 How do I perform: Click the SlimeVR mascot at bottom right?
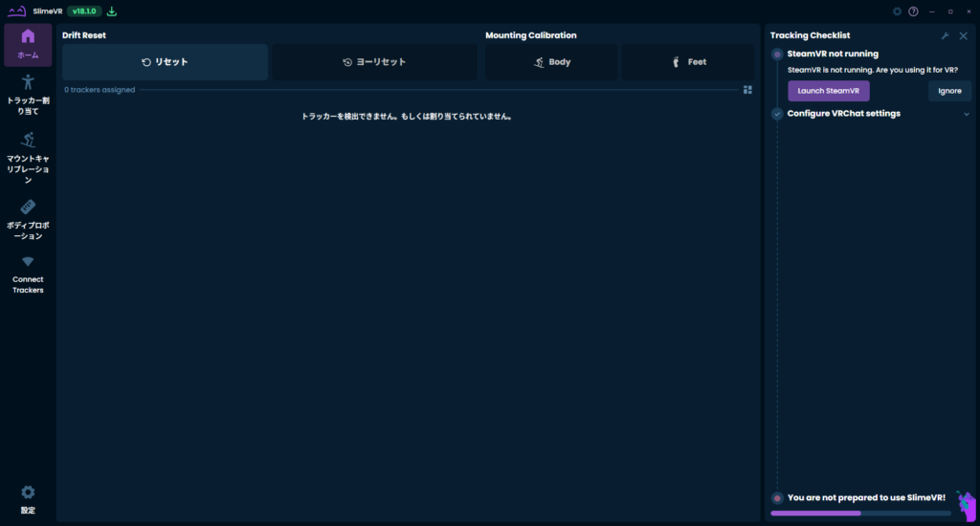click(x=964, y=501)
